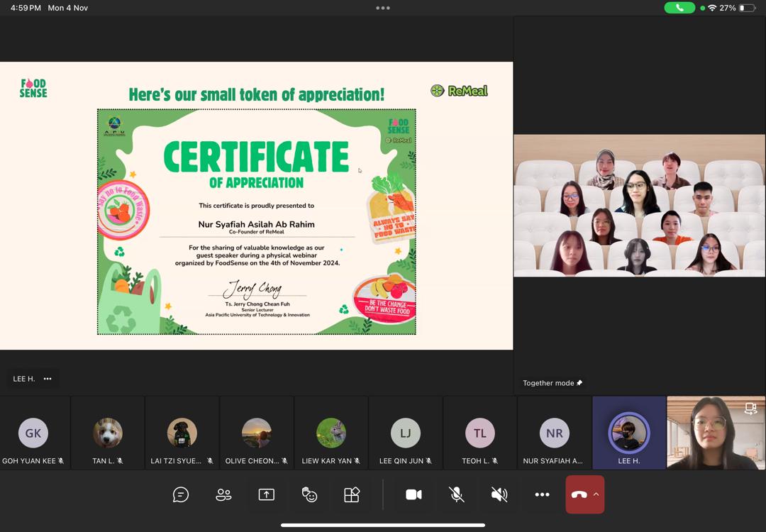Tap the Together mode video view

[x=640, y=206]
